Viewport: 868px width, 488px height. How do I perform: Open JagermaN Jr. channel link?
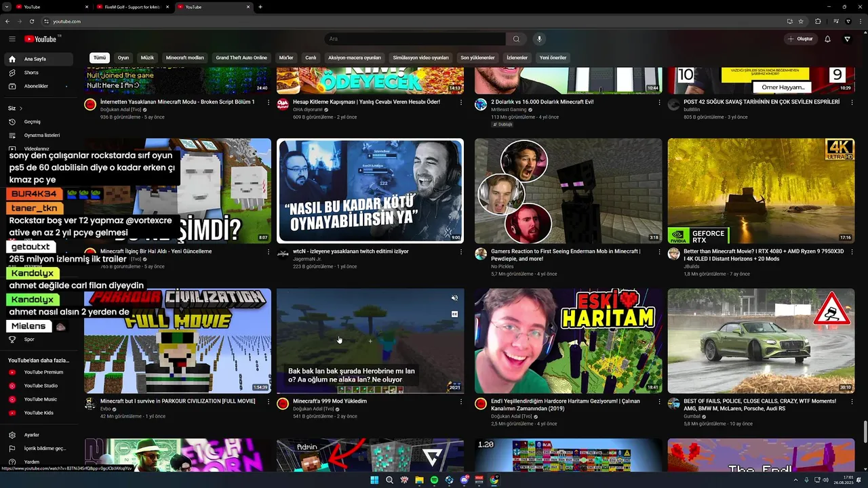click(x=307, y=259)
